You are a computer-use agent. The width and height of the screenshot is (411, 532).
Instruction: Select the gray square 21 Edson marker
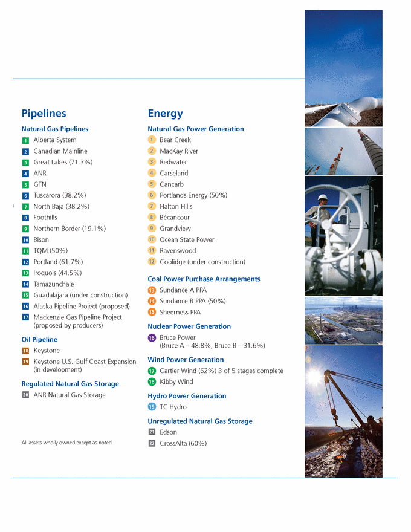tap(152, 432)
